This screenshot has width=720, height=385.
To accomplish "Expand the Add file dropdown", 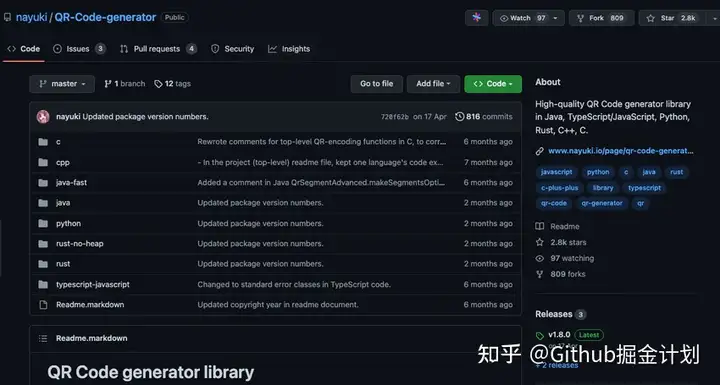I will tap(433, 84).
